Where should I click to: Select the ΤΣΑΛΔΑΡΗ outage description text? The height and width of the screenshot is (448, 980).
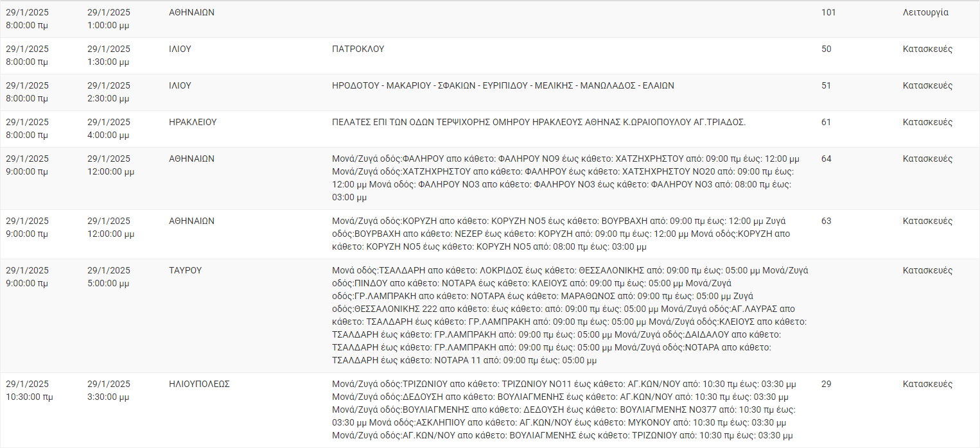(x=570, y=315)
